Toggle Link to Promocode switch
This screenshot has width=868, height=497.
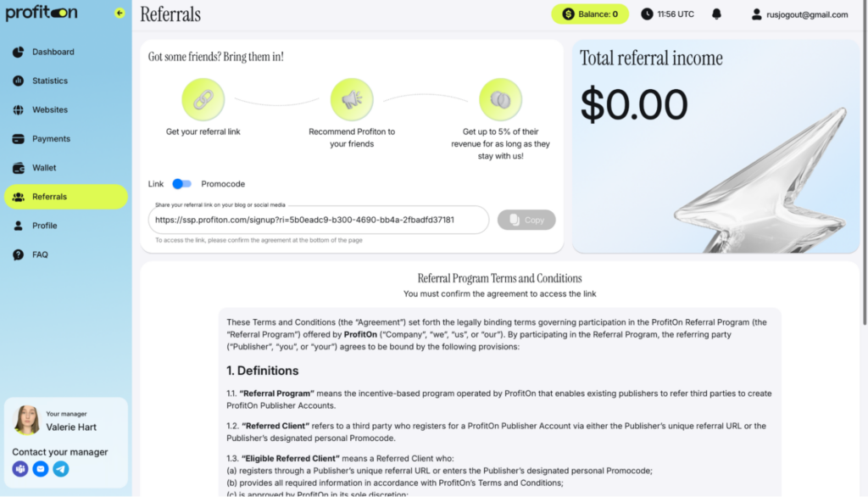181,183
